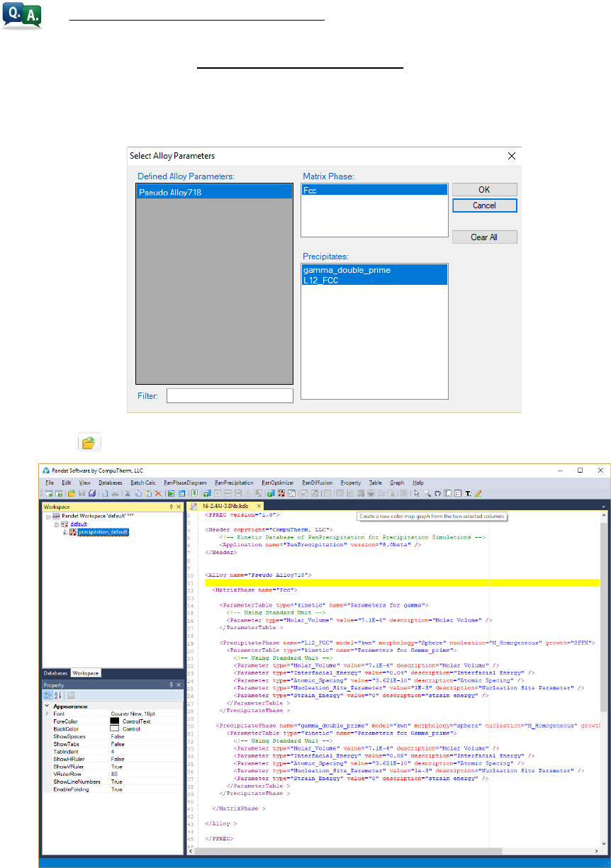
Task: Collapse the Appearance property category
Action: (47, 706)
